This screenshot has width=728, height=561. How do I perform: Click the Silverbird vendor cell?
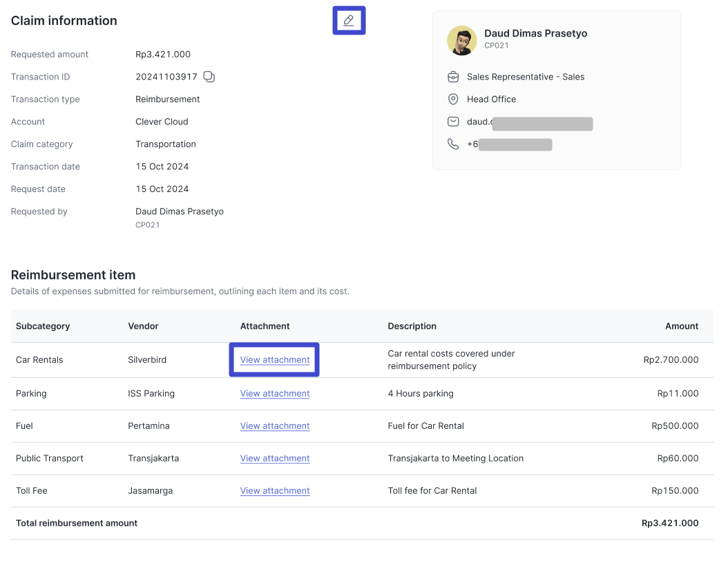click(147, 360)
